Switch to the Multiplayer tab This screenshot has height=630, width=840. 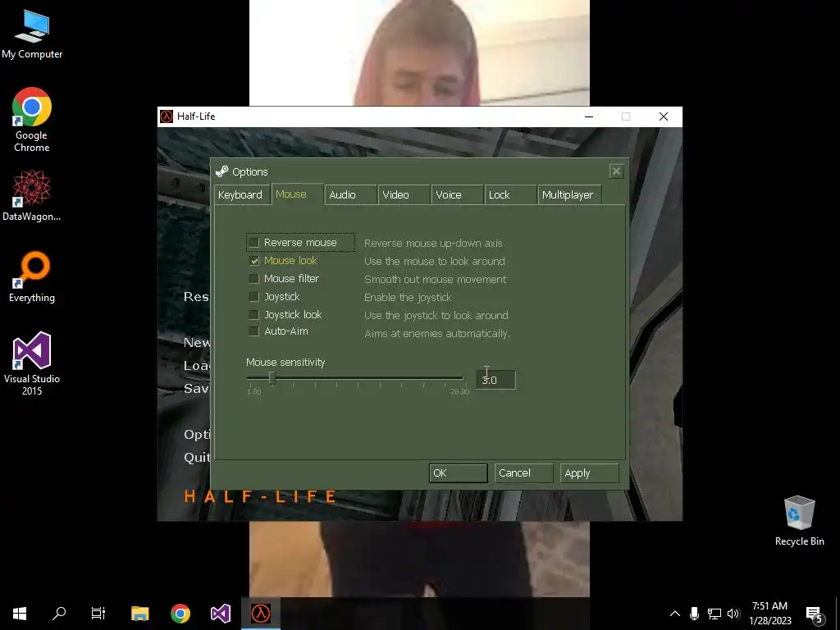[569, 195]
